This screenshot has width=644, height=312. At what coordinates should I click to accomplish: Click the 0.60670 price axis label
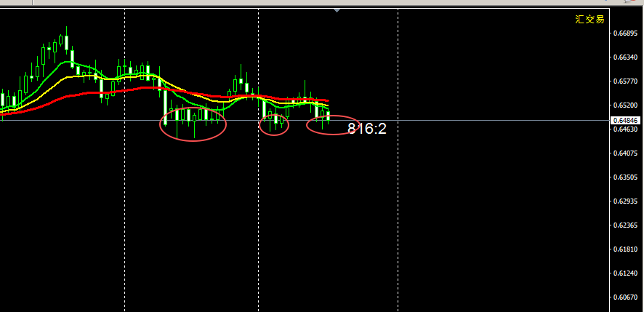tap(624, 297)
